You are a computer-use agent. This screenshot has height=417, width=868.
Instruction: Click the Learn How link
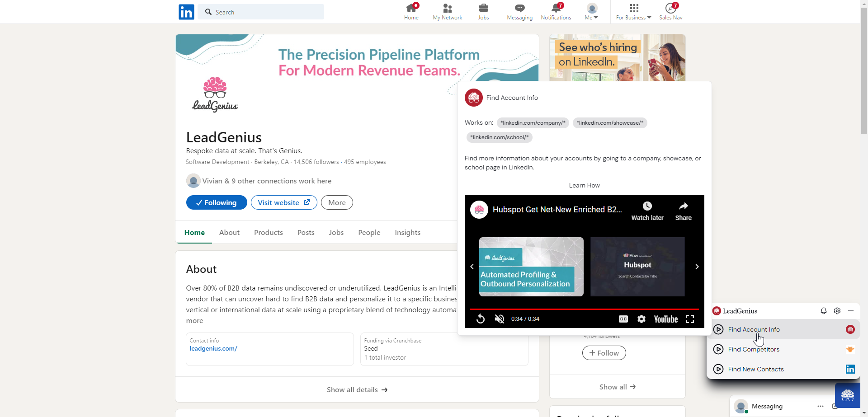(x=584, y=185)
